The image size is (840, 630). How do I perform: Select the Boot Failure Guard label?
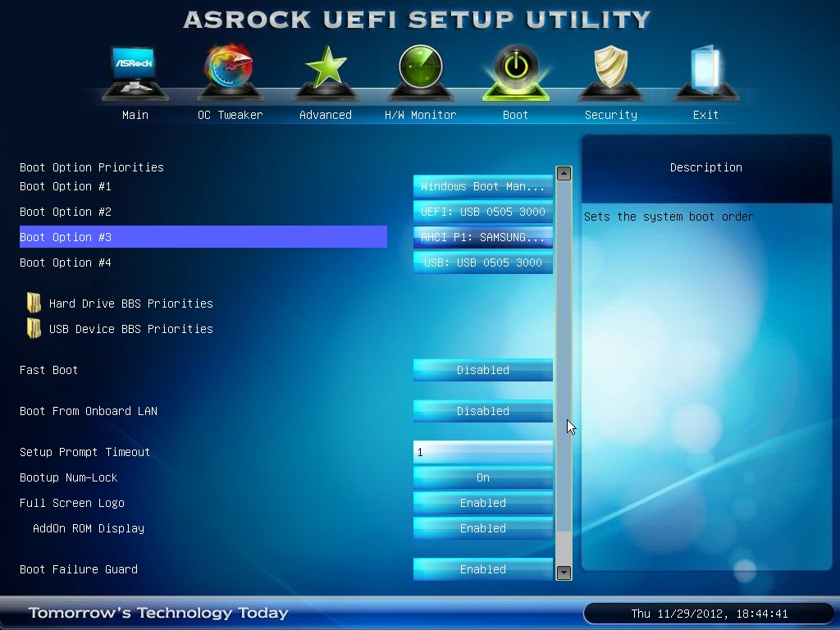coord(79,569)
